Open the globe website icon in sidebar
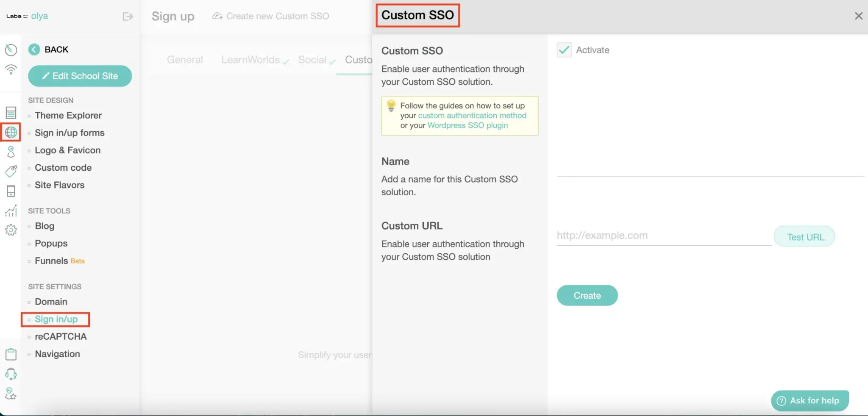 [x=11, y=132]
